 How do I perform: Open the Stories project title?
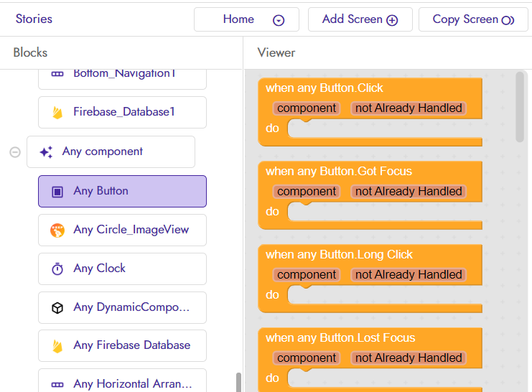34,19
